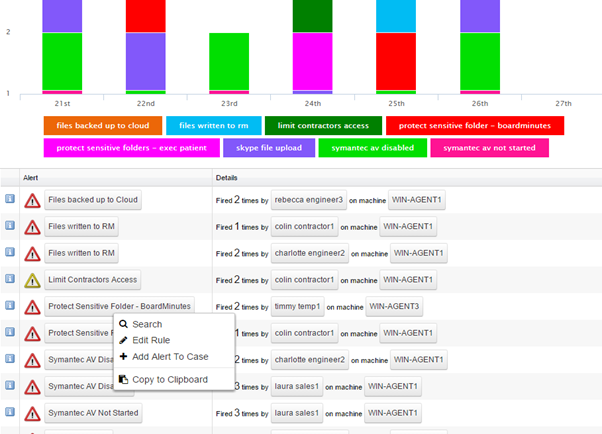Image resolution: width=602 pixels, height=434 pixels.
Task: Click the info icon in the Protect Sensitive Folder - BoardMinutes row
Action: tap(9, 306)
